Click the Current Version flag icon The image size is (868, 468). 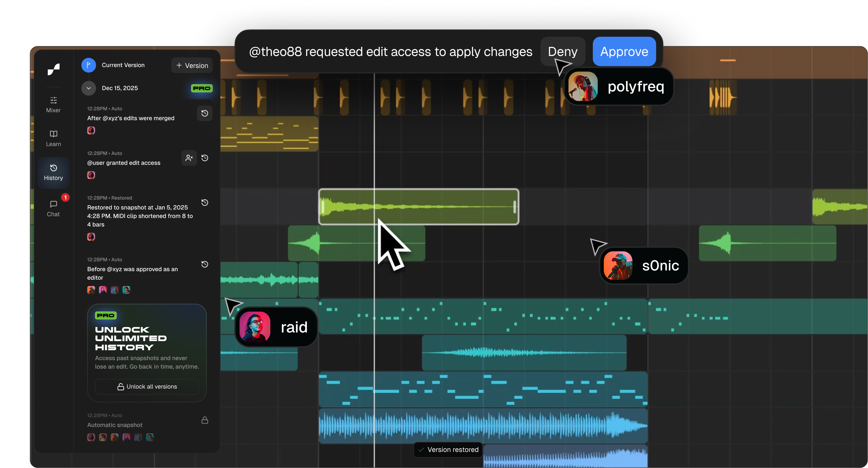point(88,65)
